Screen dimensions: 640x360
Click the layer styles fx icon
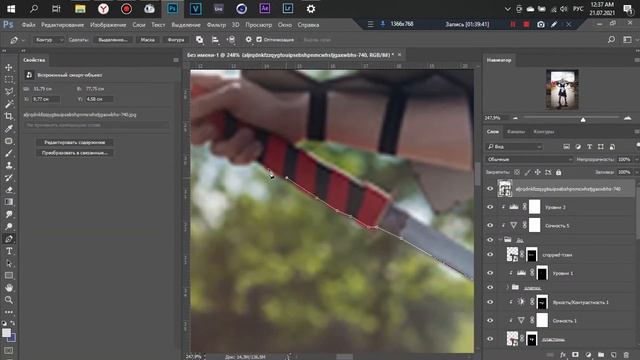click(x=563, y=355)
